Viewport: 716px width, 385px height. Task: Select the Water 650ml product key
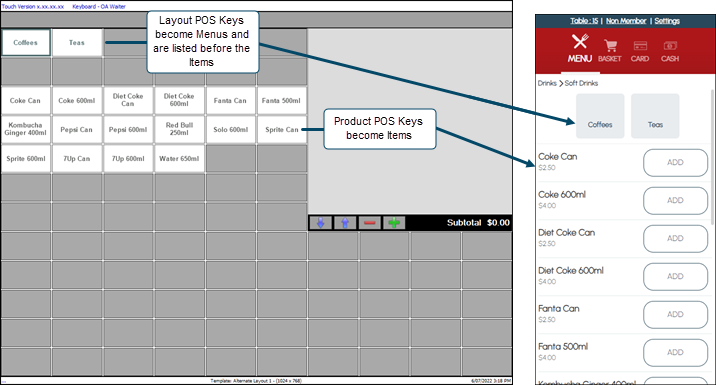point(179,158)
